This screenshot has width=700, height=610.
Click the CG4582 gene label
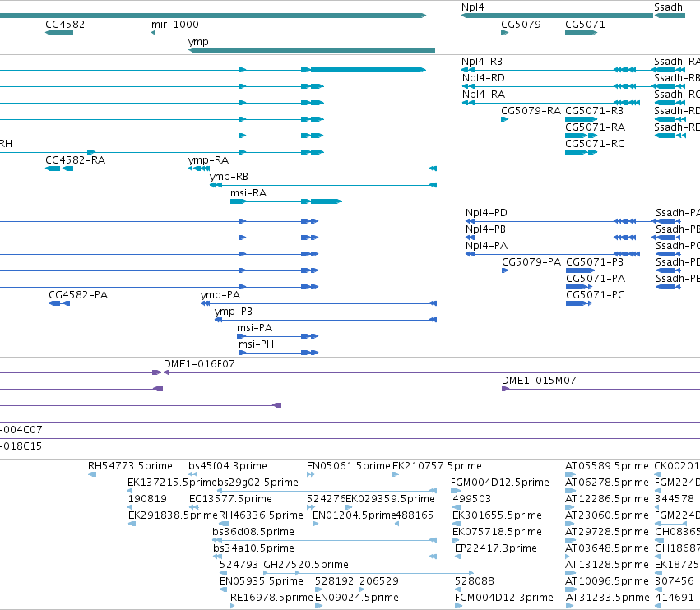click(x=65, y=25)
